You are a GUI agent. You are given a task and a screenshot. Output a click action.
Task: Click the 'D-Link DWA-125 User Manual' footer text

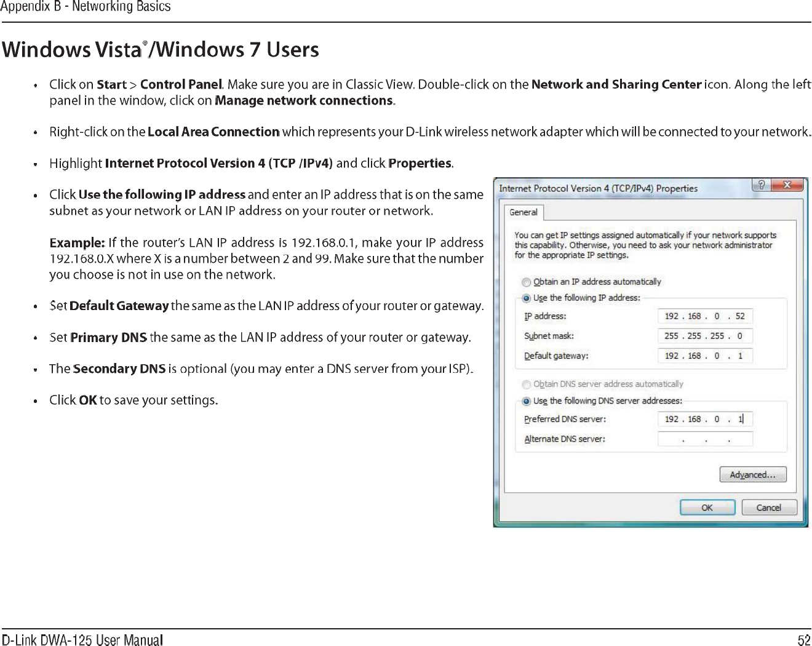click(x=82, y=640)
